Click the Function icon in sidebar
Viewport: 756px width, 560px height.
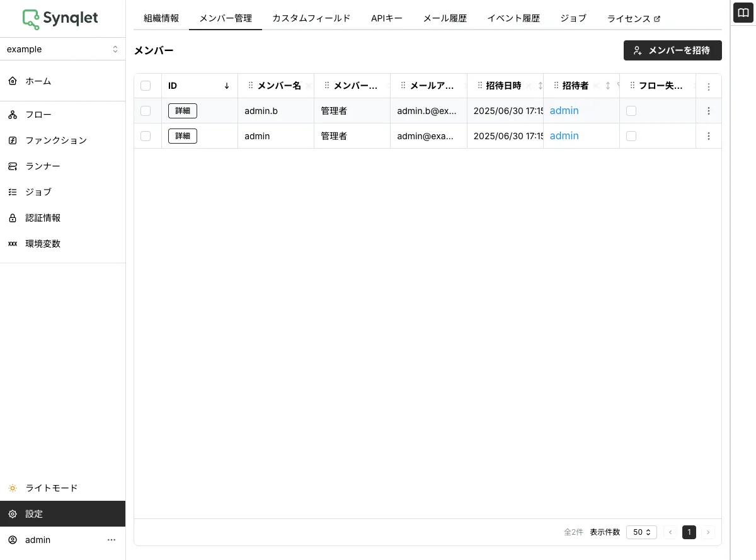tap(13, 140)
